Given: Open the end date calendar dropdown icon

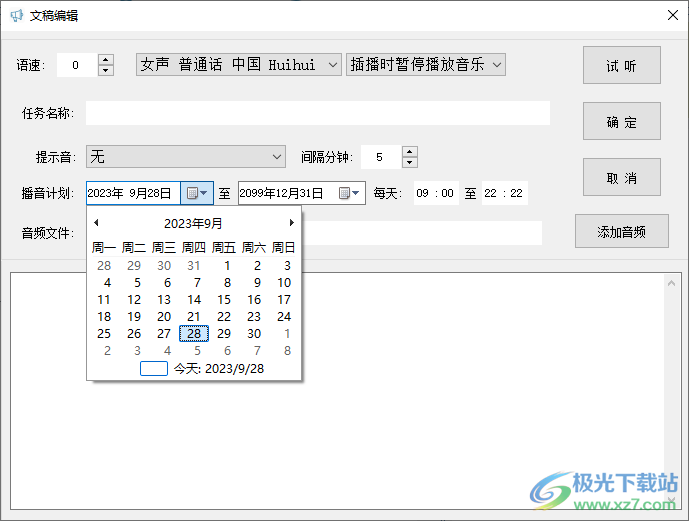Looking at the screenshot, I should [349, 193].
